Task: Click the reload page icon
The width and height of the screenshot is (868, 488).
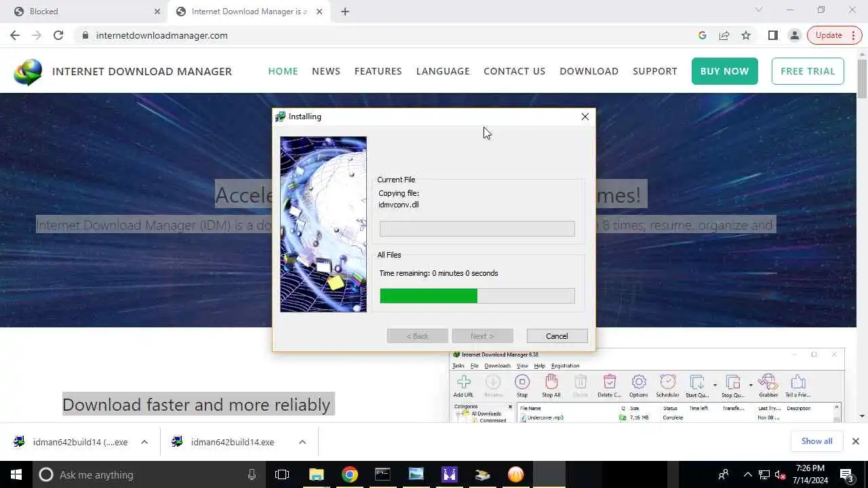Action: click(58, 35)
